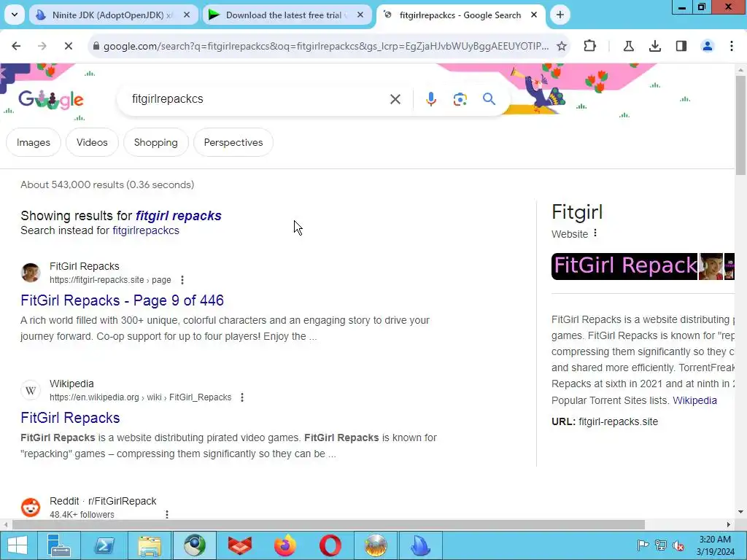Filter results by Images
747x560 pixels.
pos(34,142)
